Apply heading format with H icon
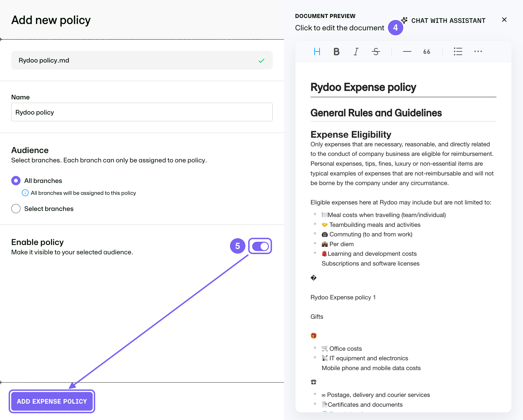523x420 pixels. tap(317, 52)
